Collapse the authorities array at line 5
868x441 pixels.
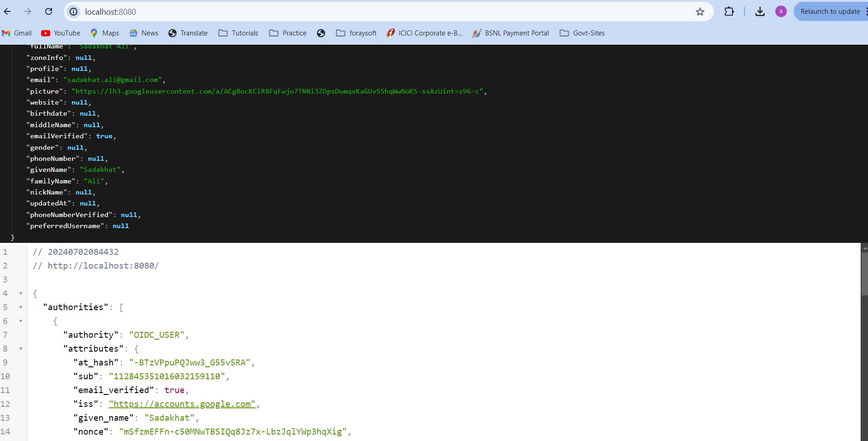(x=21, y=307)
